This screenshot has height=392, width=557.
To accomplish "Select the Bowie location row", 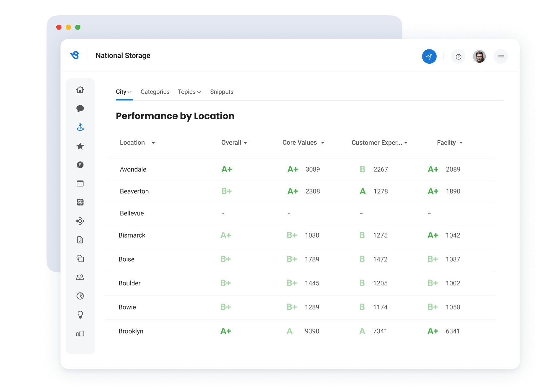I will coord(300,307).
